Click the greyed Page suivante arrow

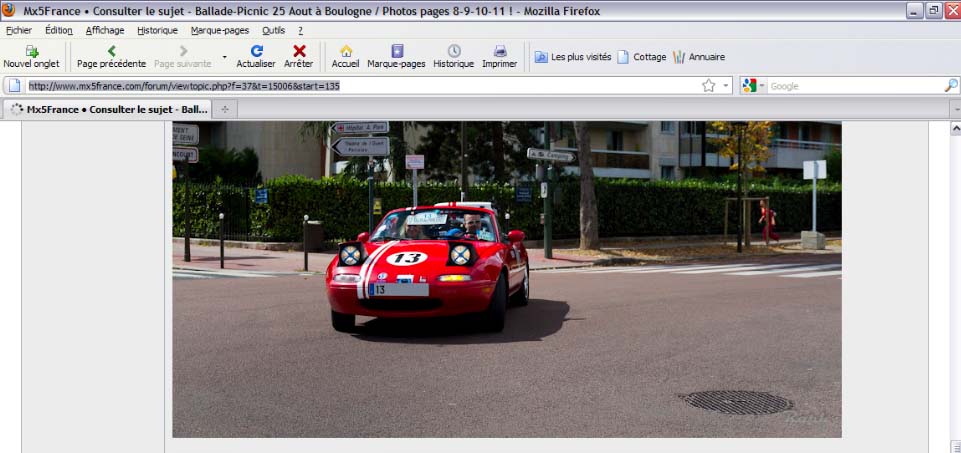(x=183, y=56)
